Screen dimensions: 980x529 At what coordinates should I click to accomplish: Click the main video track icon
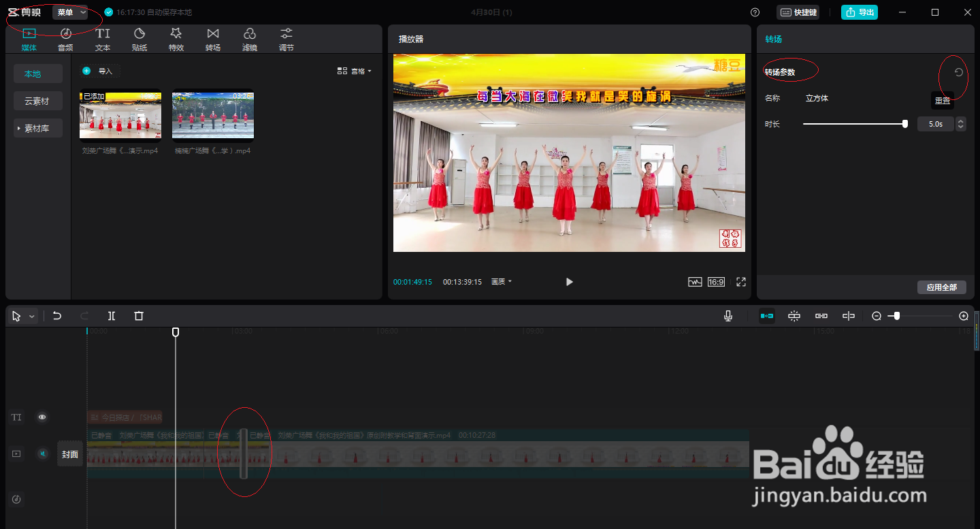coord(16,453)
